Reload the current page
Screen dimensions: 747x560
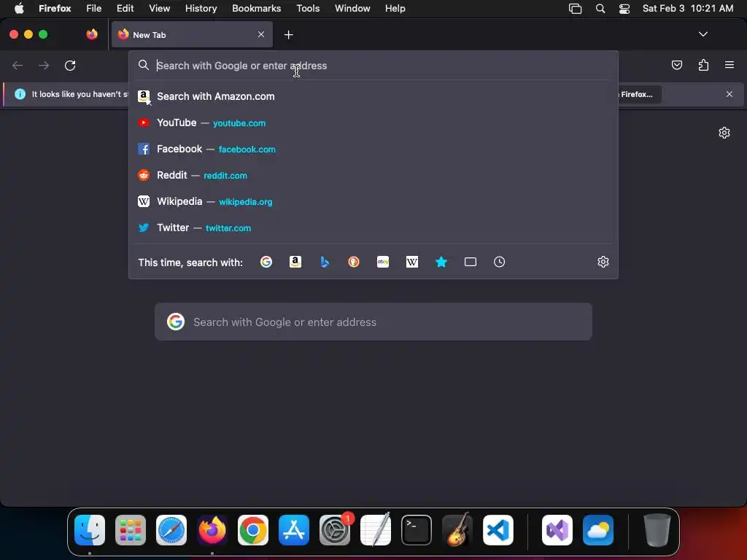point(70,65)
